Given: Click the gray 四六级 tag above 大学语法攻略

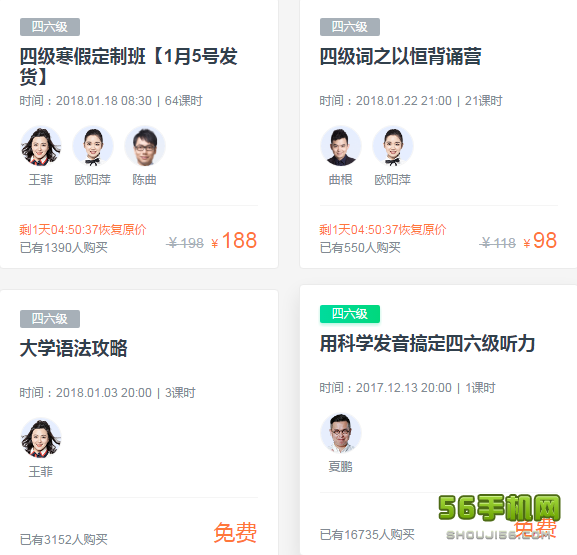Looking at the screenshot, I should pos(50,319).
